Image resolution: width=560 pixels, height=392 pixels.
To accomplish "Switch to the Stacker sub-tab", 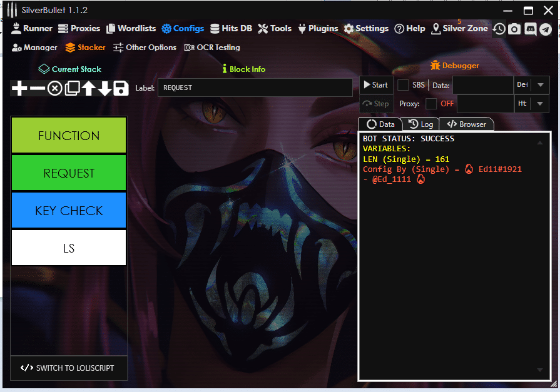I will [x=85, y=48].
